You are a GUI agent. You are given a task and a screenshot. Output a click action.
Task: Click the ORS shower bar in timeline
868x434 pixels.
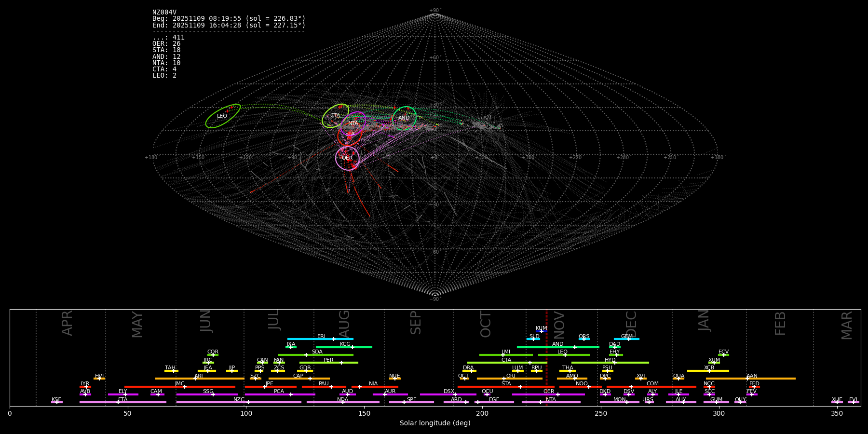[584, 339]
